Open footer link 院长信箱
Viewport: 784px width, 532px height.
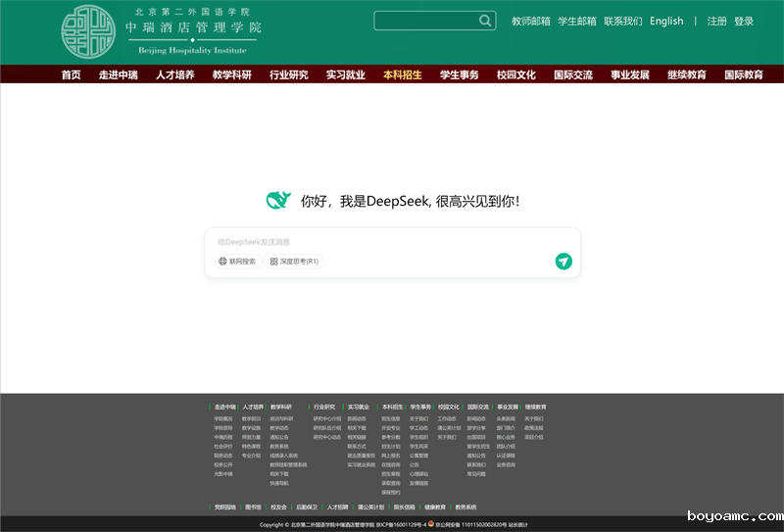[x=404, y=507]
